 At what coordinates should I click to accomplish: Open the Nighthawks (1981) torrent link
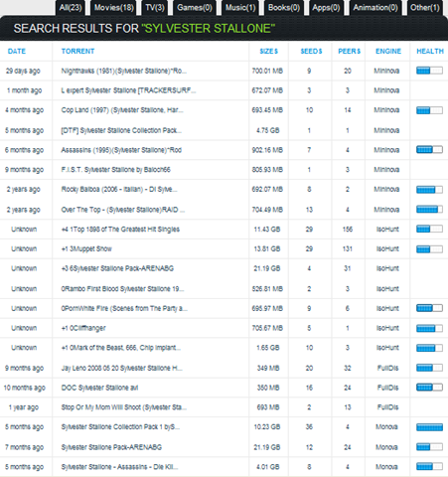point(123,71)
